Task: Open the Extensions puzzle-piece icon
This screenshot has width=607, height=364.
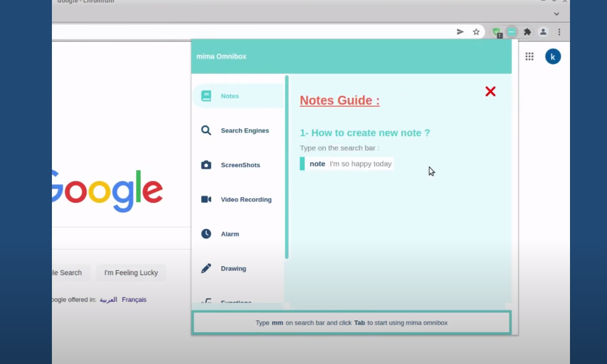Action: click(x=528, y=32)
